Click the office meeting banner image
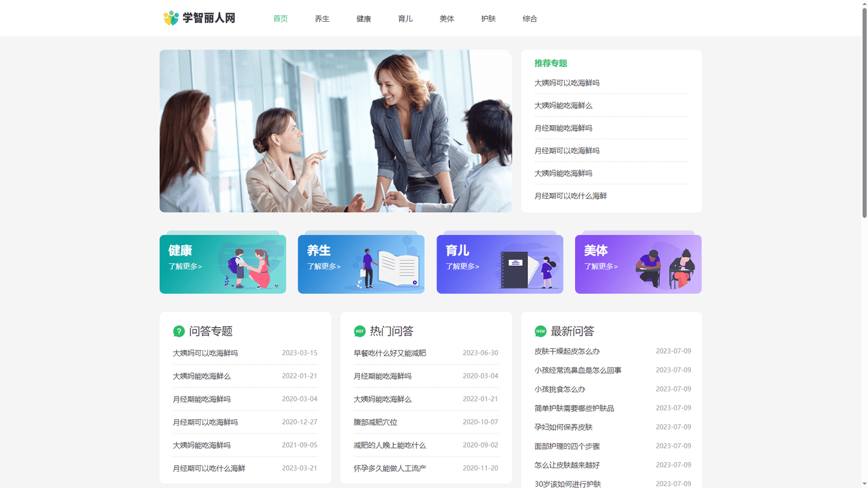 336,131
